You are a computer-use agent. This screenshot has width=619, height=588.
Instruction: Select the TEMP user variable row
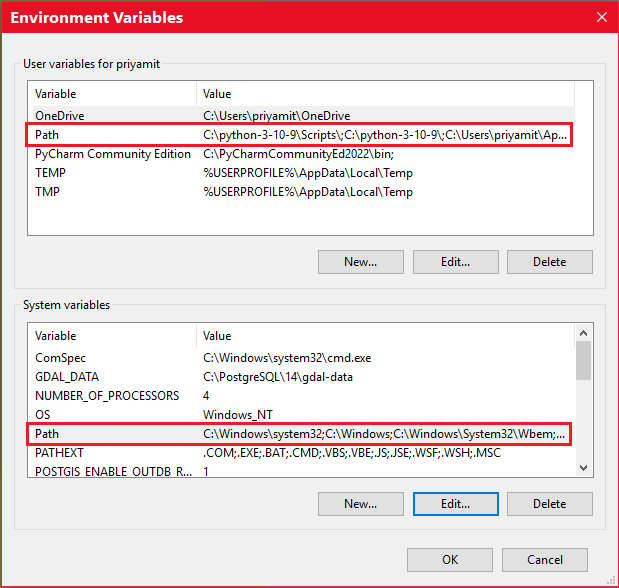[304, 173]
